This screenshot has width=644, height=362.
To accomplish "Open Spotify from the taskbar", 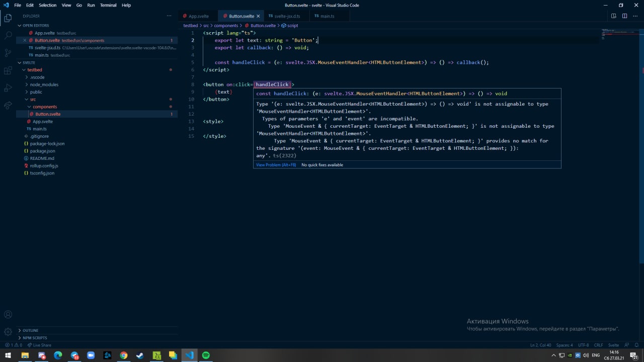I will (206, 355).
